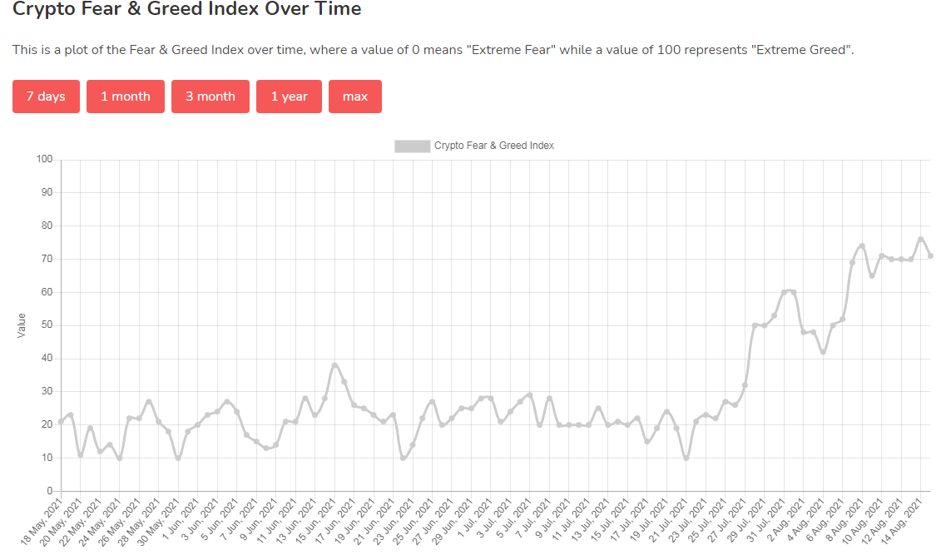Select the final data point at chart's right edge

tap(930, 256)
